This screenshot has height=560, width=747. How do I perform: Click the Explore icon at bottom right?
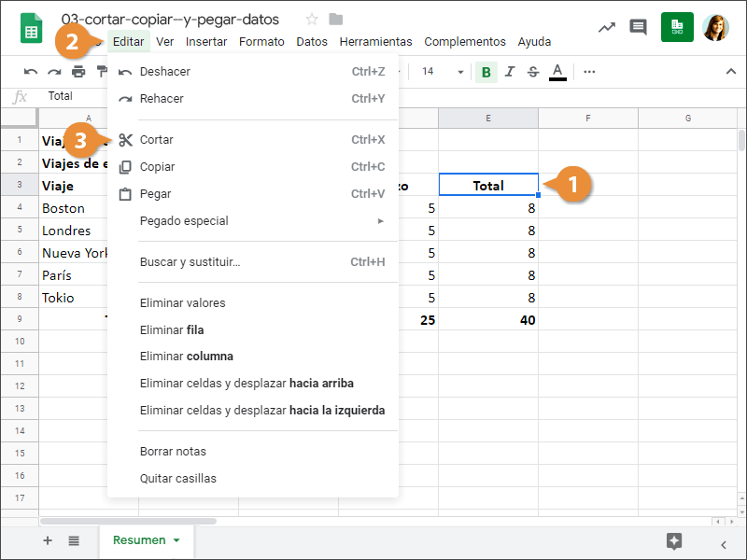click(674, 541)
